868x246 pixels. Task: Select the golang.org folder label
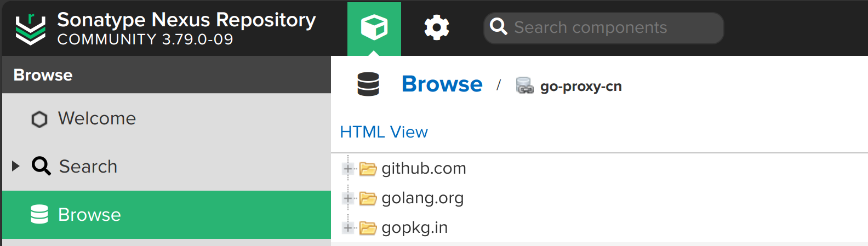pos(422,198)
